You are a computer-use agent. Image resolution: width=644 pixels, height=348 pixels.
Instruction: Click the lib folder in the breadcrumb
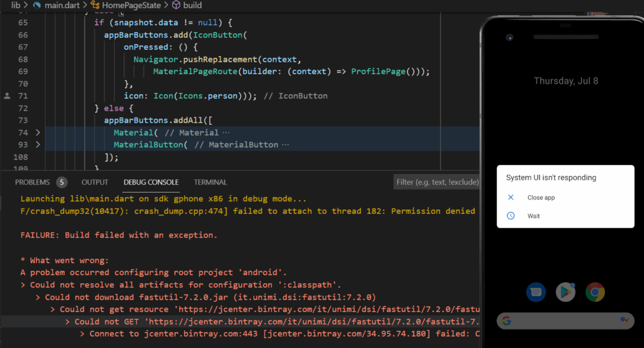click(x=16, y=5)
